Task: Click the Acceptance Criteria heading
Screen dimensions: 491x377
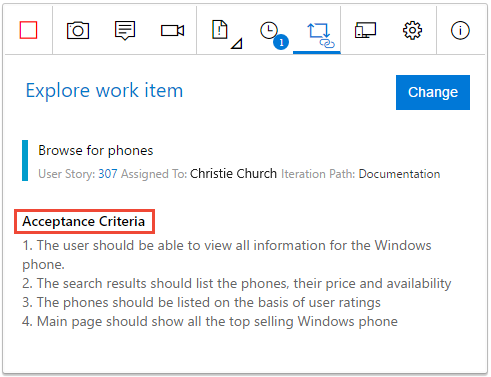Action: click(x=84, y=221)
